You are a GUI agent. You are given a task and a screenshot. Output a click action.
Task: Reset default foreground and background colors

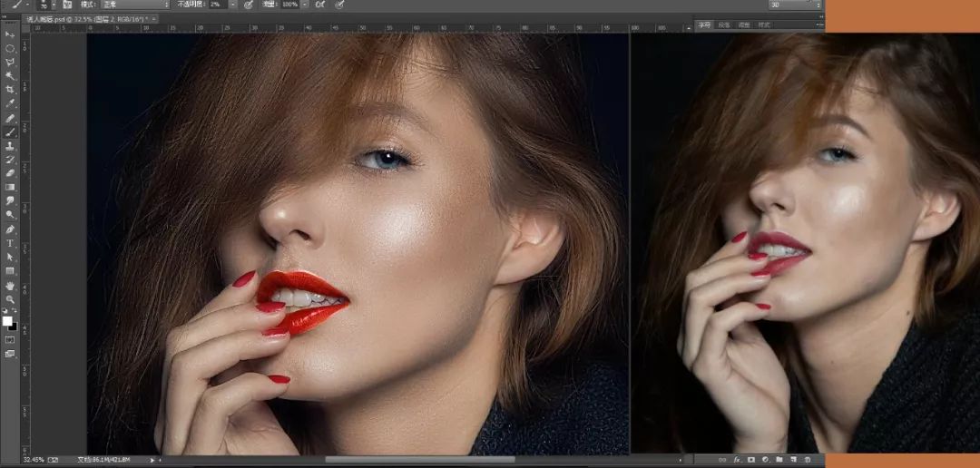point(5,310)
